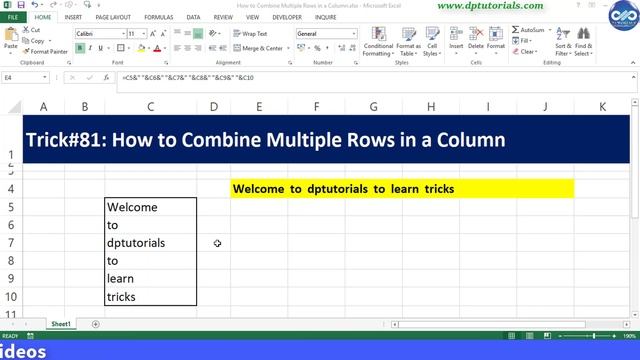Toggle Bold formatting
Screen dimensions: 640x360
point(80,48)
